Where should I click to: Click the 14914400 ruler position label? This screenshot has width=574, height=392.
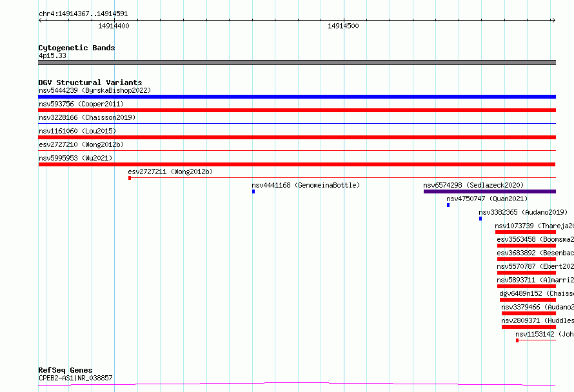pos(114,26)
